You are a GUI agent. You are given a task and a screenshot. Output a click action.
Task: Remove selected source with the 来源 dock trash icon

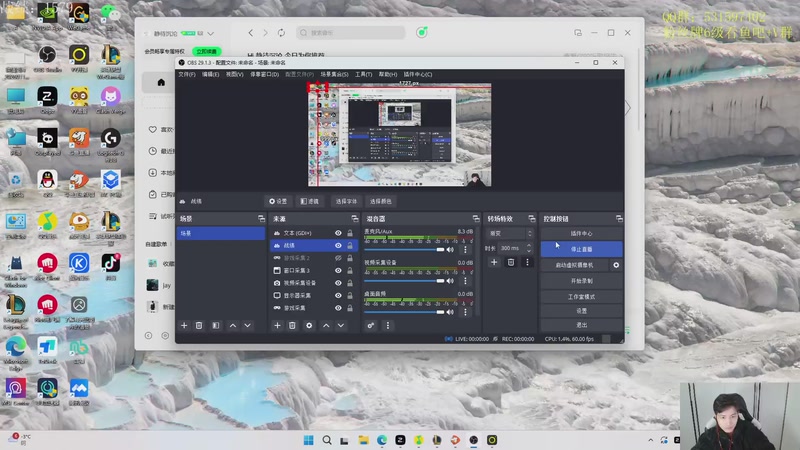tap(292, 326)
